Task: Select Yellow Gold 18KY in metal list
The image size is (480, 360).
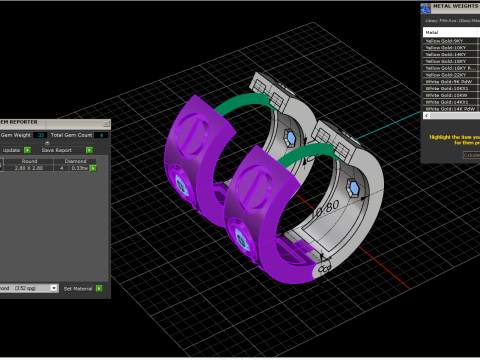Action: point(451,61)
